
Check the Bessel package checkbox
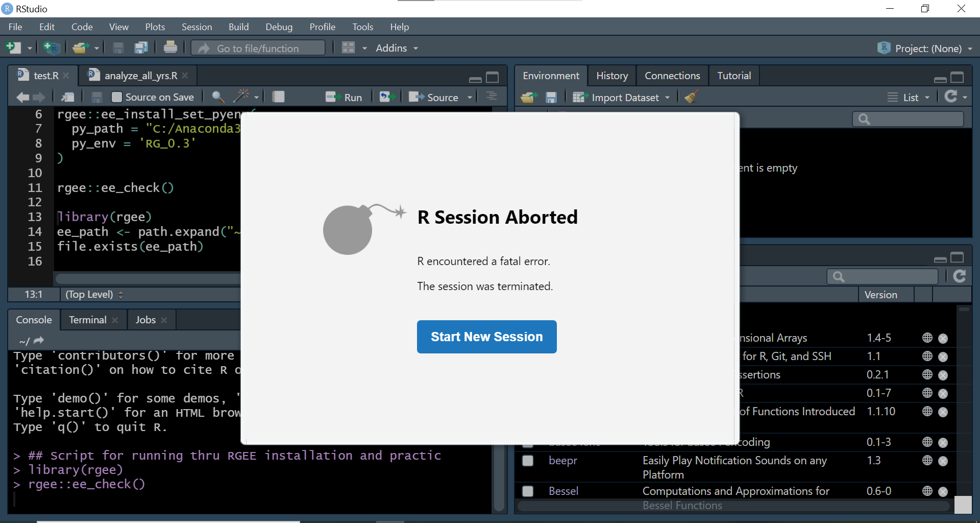pyautogui.click(x=528, y=491)
